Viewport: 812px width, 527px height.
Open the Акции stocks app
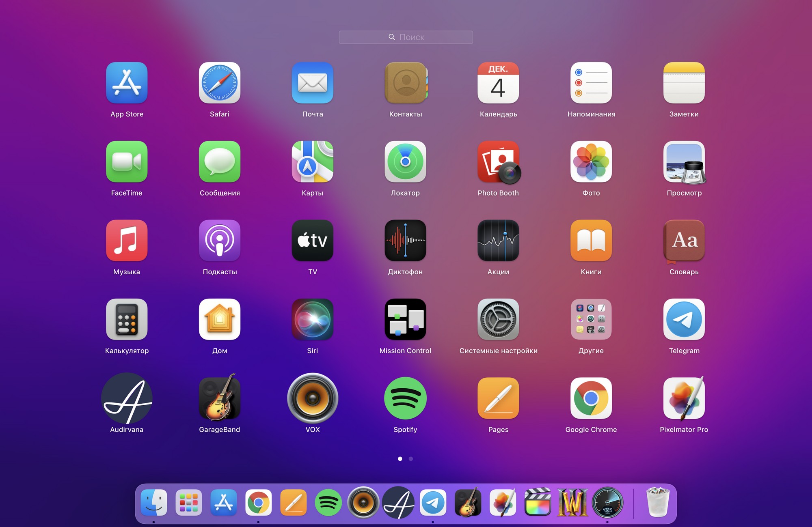(498, 241)
